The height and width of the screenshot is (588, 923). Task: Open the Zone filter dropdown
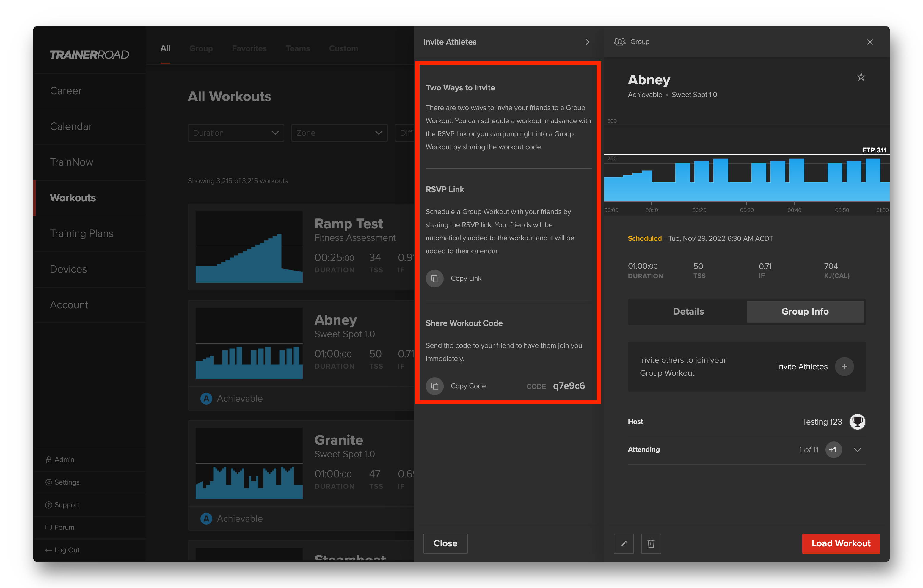click(339, 133)
